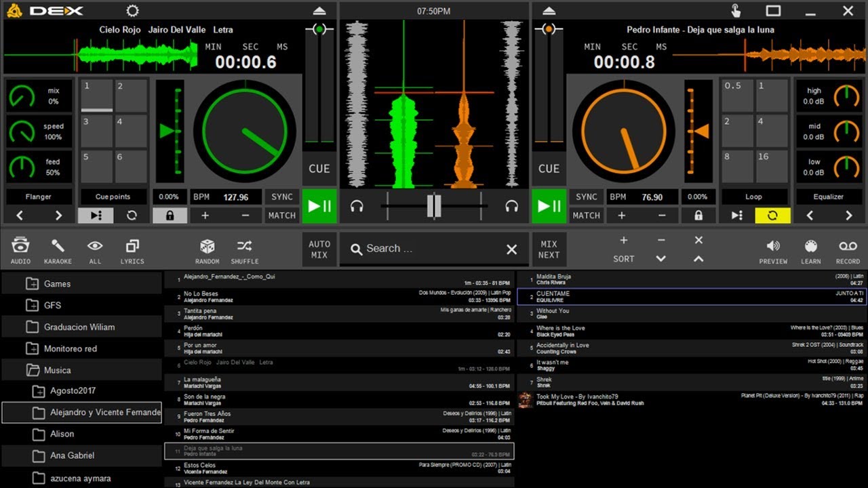This screenshot has height=488, width=868.
Task: Click the Learn MIDI icon
Action: (x=810, y=249)
